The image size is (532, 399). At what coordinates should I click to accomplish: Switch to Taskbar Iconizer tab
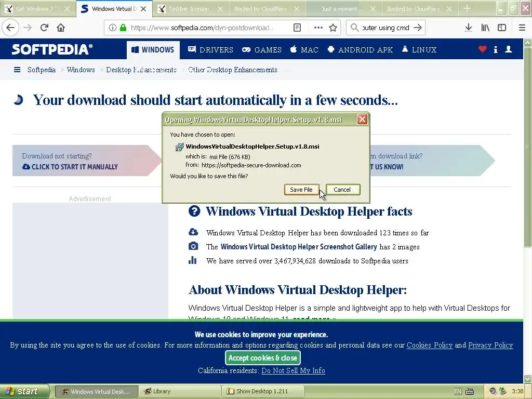(x=190, y=9)
